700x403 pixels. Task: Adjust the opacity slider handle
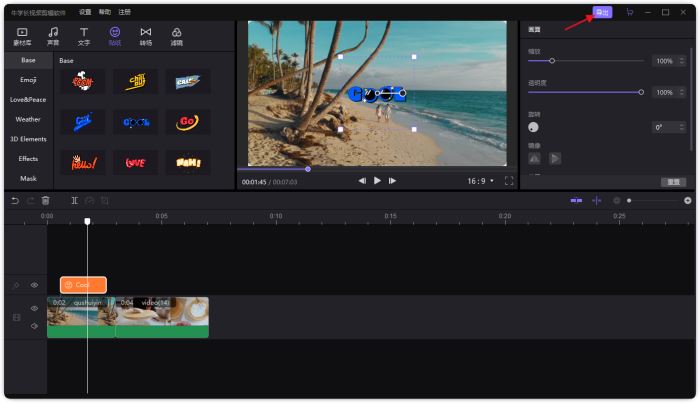tap(641, 92)
